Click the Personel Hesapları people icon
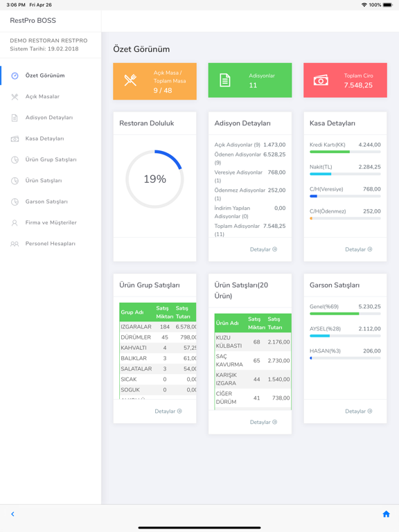This screenshot has height=532, width=399. pyautogui.click(x=15, y=244)
